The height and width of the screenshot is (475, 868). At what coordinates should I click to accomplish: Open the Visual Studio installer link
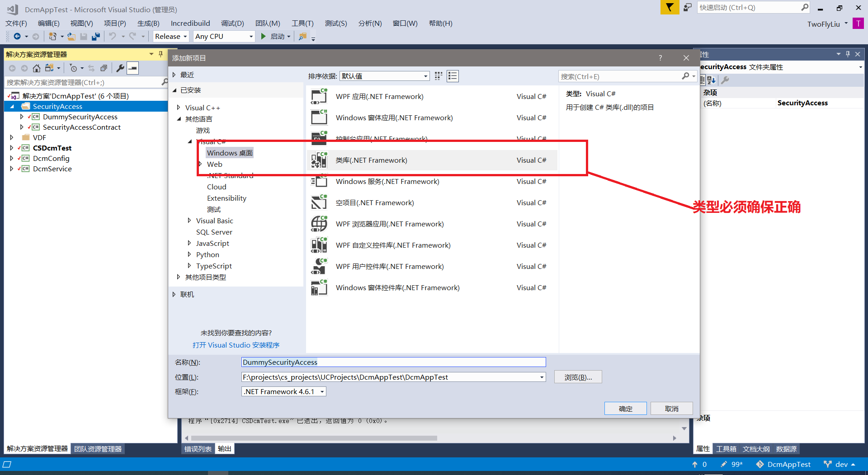pyautogui.click(x=236, y=345)
